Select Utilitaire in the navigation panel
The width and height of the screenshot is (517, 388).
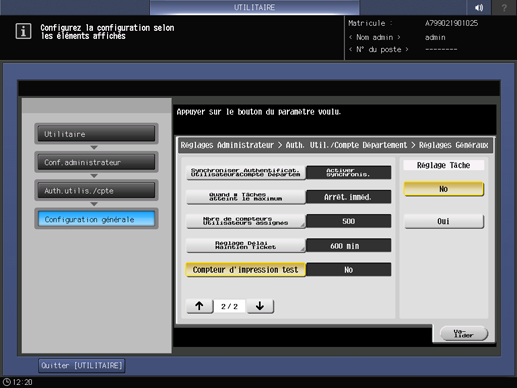[x=96, y=134]
